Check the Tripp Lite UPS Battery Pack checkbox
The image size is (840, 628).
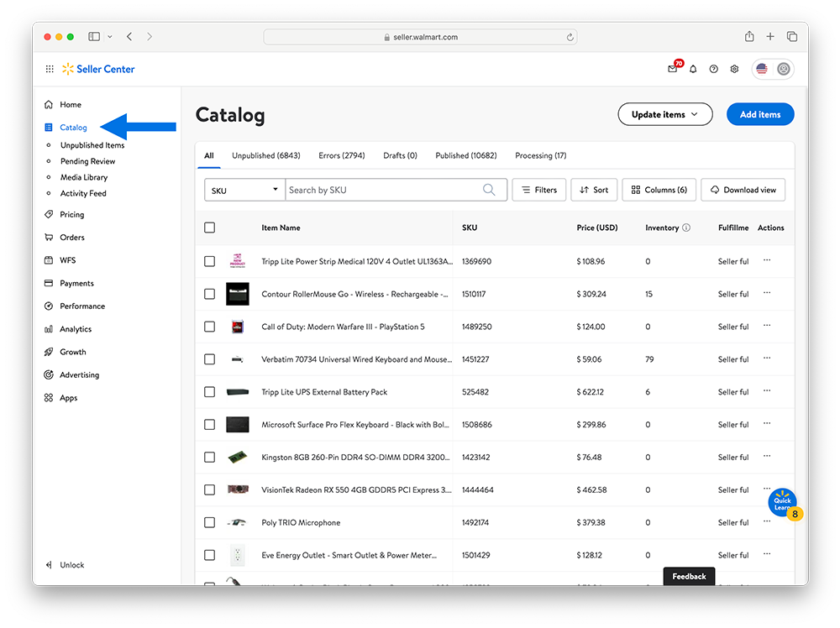(209, 392)
